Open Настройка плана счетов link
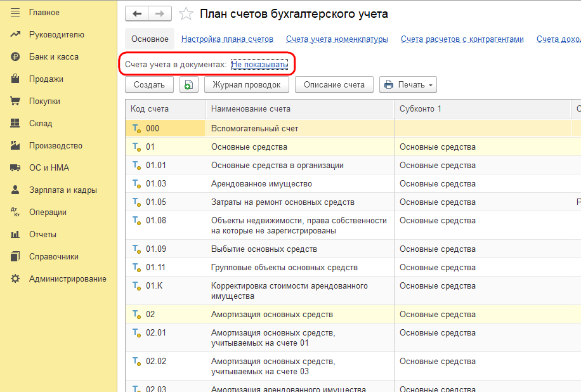The width and height of the screenshot is (581, 392). tap(227, 39)
